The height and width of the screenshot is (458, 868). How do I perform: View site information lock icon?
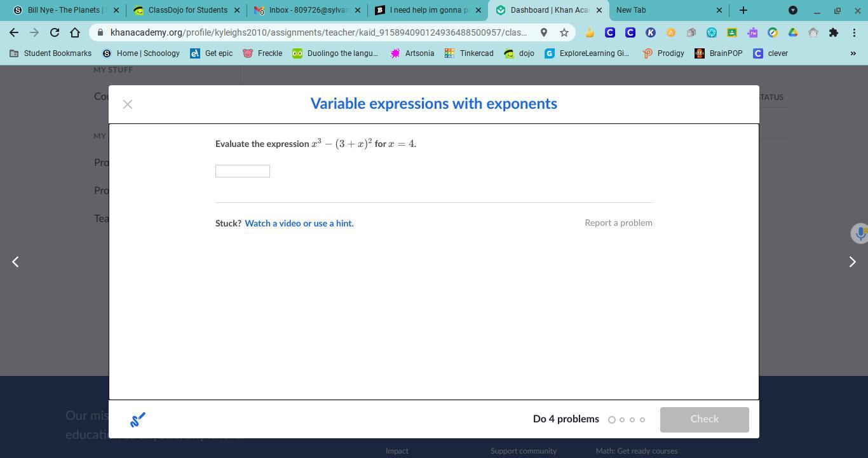tap(100, 32)
